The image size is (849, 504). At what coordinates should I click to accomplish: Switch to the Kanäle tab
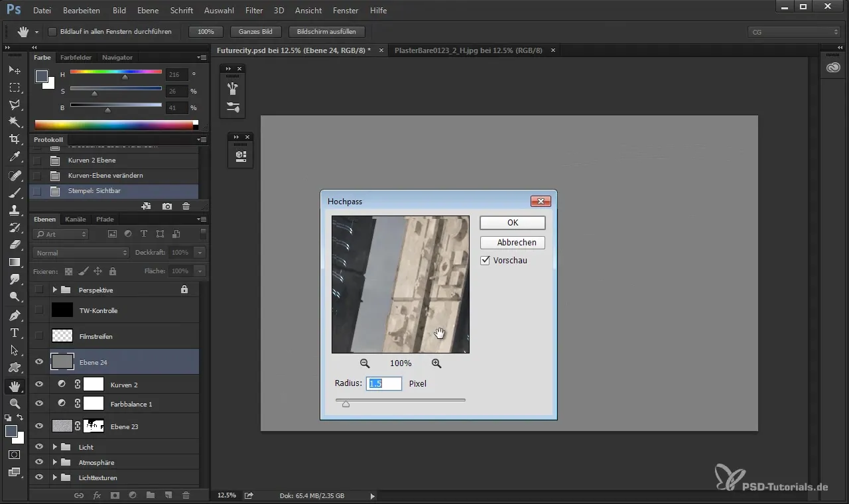76,219
